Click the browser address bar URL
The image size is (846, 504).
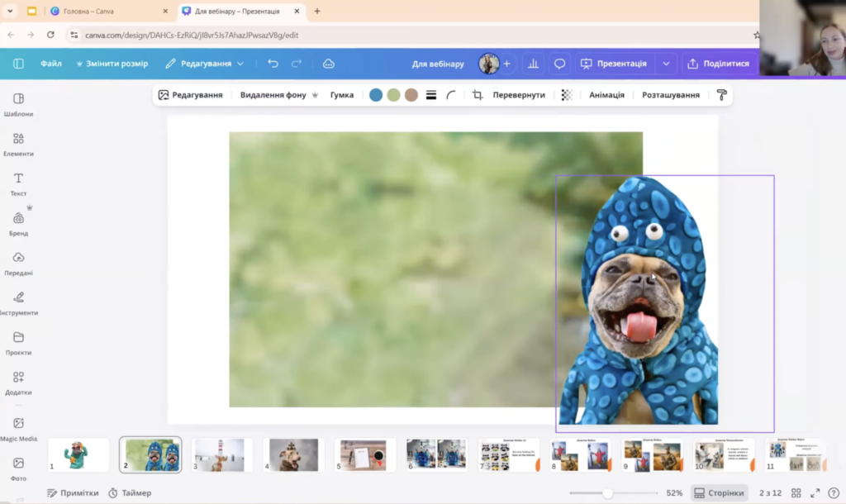pyautogui.click(x=192, y=35)
